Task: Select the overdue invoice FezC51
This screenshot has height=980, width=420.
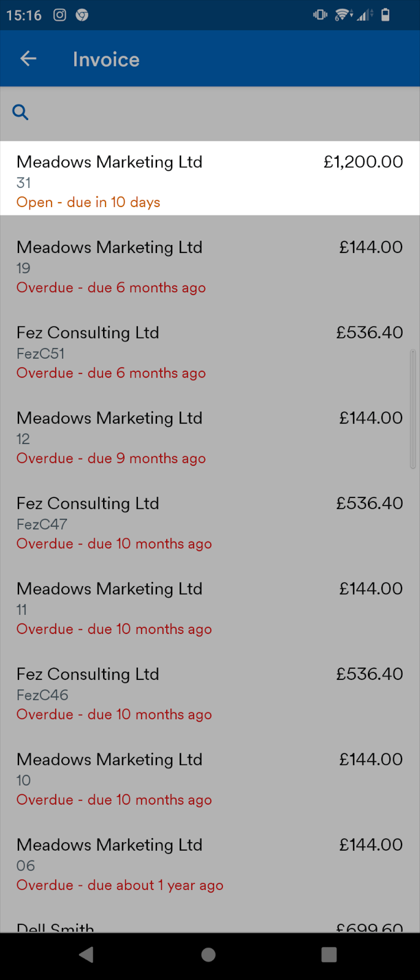Action: pyautogui.click(x=210, y=352)
